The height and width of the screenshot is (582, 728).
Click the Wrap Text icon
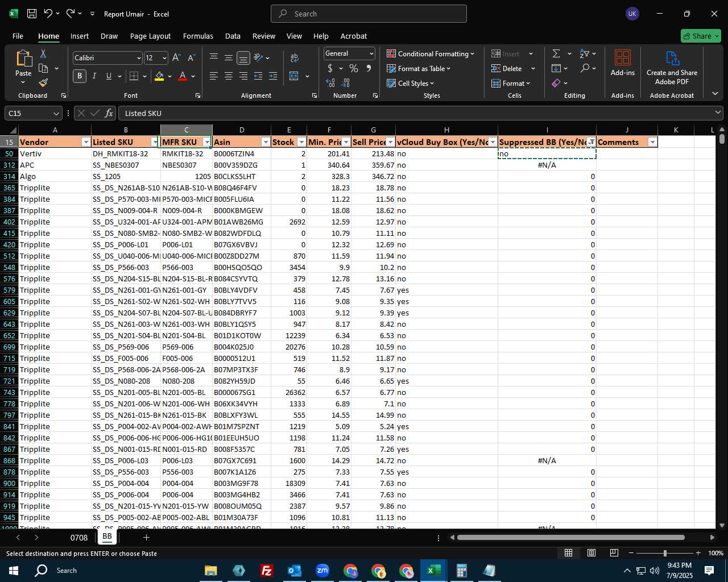[x=295, y=58]
